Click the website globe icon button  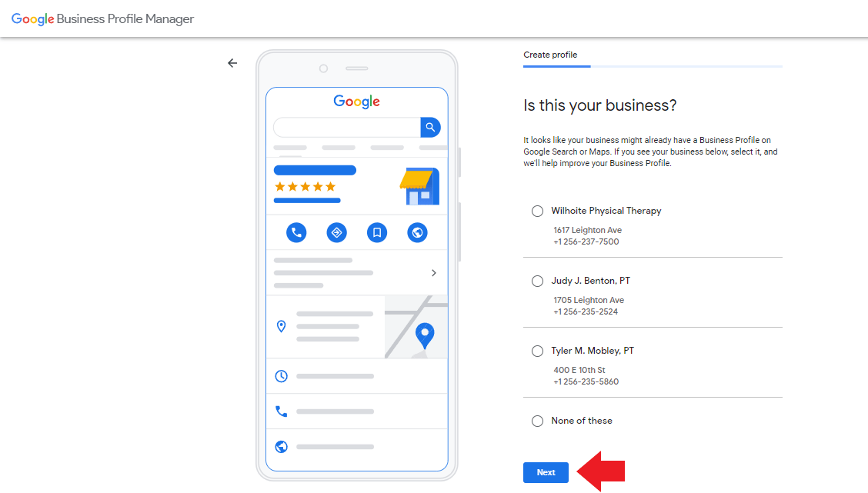(417, 232)
